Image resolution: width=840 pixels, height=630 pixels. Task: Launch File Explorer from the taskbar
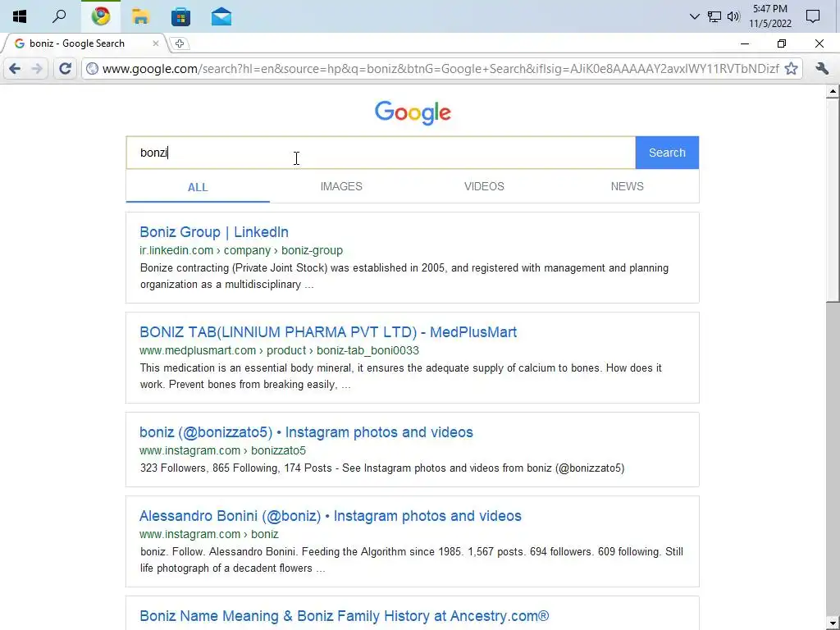(140, 16)
